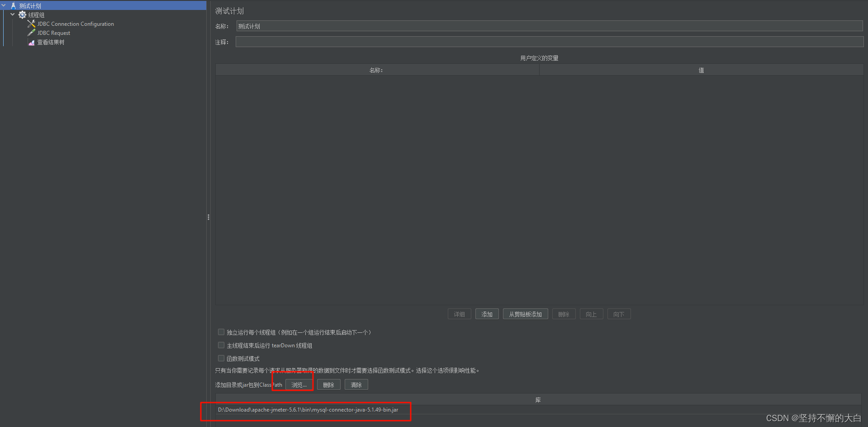The image size is (868, 427).
Task: Enable 函数测试模式 checkbox
Action: coord(221,358)
